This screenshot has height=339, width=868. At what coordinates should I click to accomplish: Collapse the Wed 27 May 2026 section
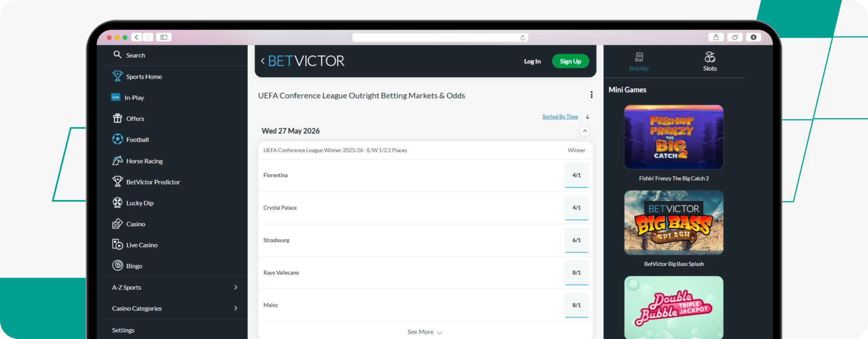(584, 131)
